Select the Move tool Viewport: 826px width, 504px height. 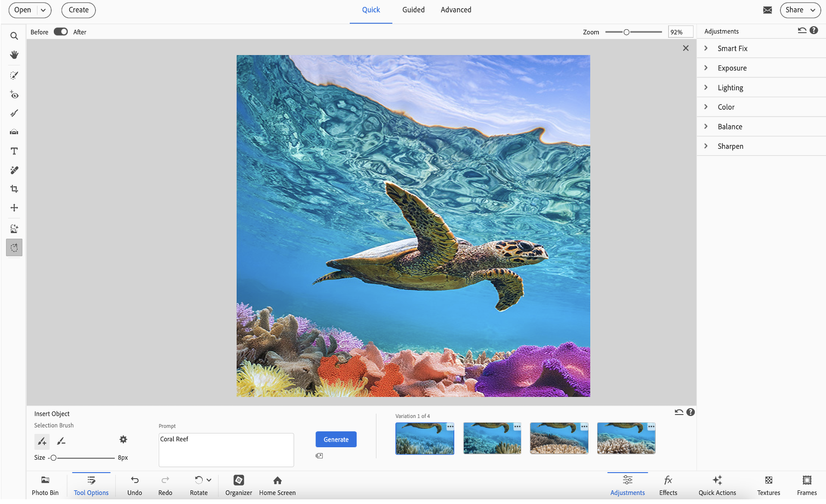click(14, 208)
